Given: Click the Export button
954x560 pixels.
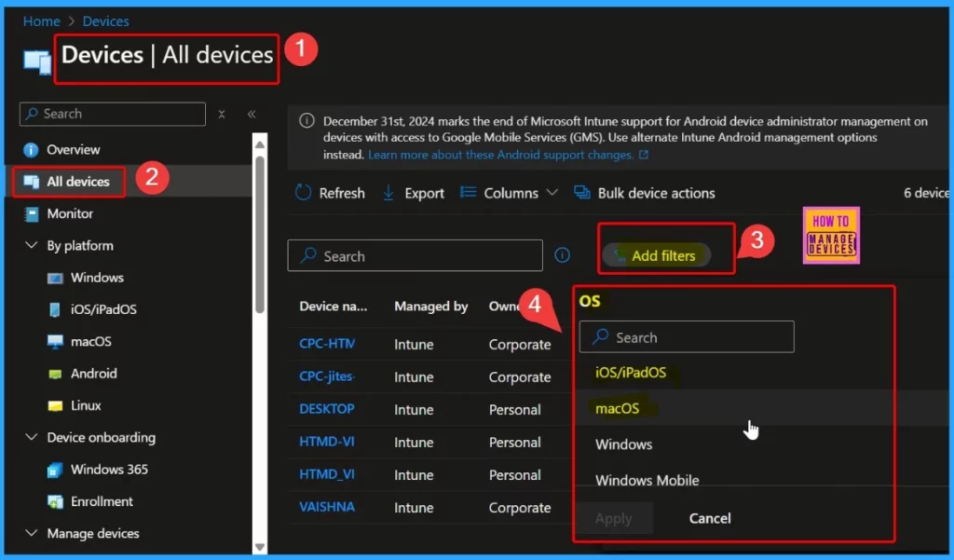Looking at the screenshot, I should 413,193.
